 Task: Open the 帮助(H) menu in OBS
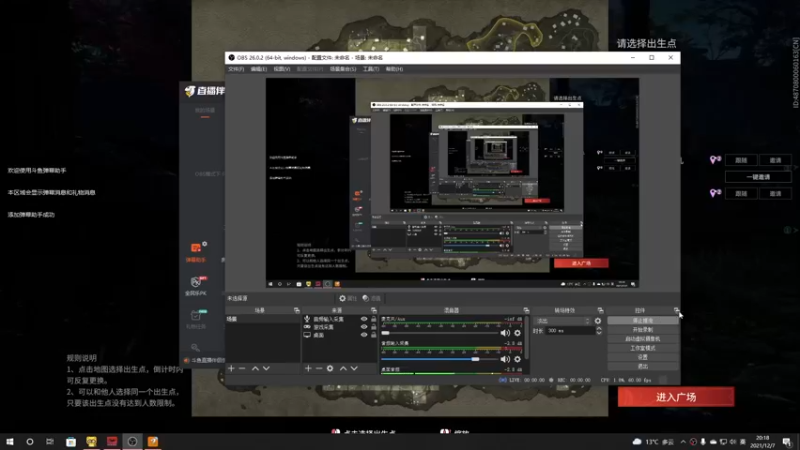pyautogui.click(x=394, y=69)
